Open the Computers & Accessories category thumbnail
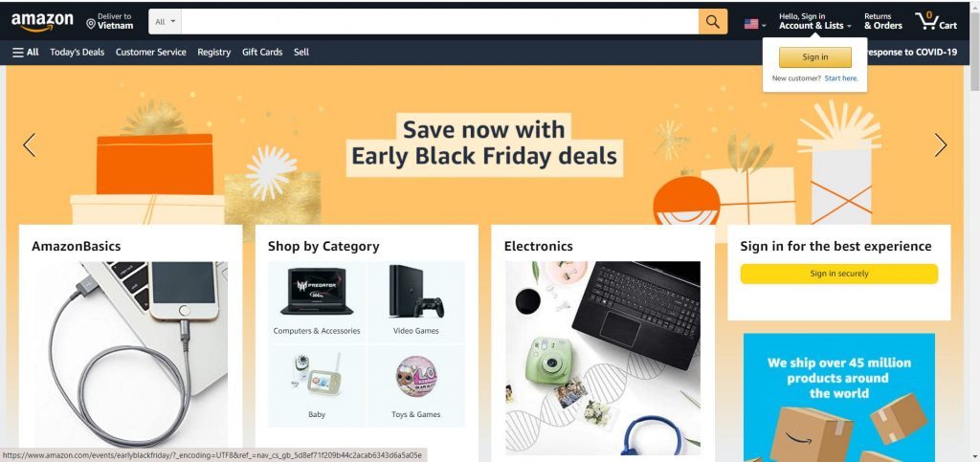The image size is (980, 462). point(317,302)
